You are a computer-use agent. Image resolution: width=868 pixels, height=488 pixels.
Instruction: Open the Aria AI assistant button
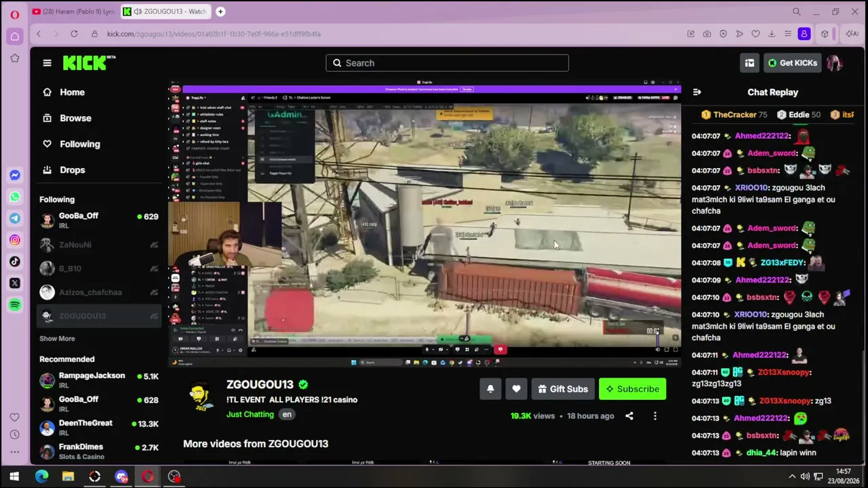[x=852, y=34]
